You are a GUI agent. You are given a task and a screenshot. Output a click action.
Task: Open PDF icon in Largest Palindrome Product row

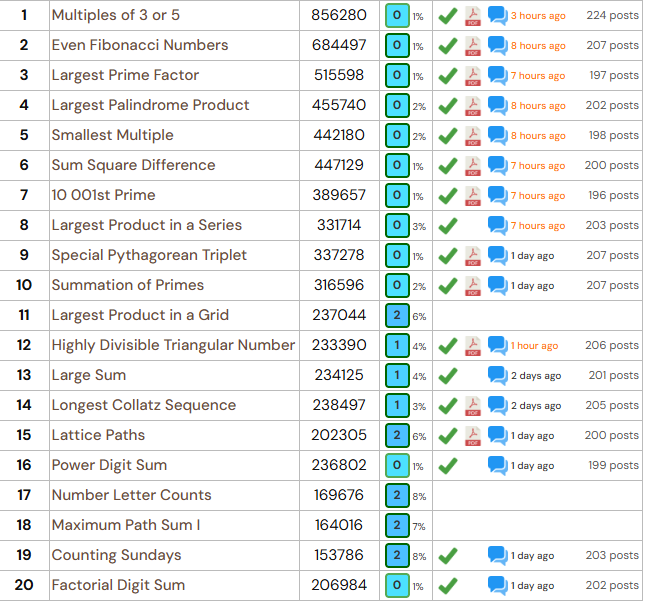pos(473,106)
